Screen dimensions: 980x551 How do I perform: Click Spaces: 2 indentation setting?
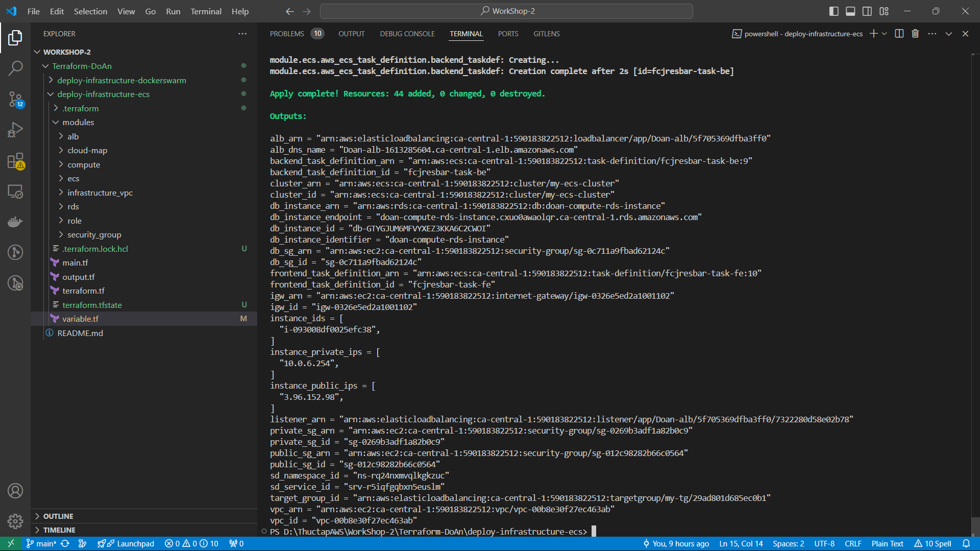[788, 544]
